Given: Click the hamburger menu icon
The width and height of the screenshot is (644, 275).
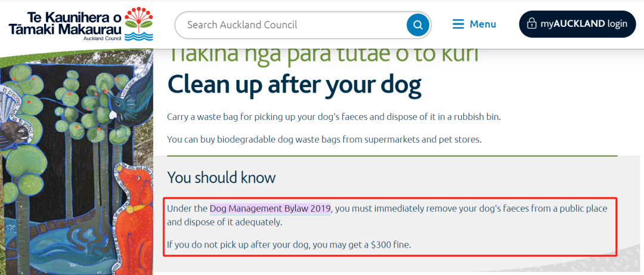Looking at the screenshot, I should tap(458, 24).
